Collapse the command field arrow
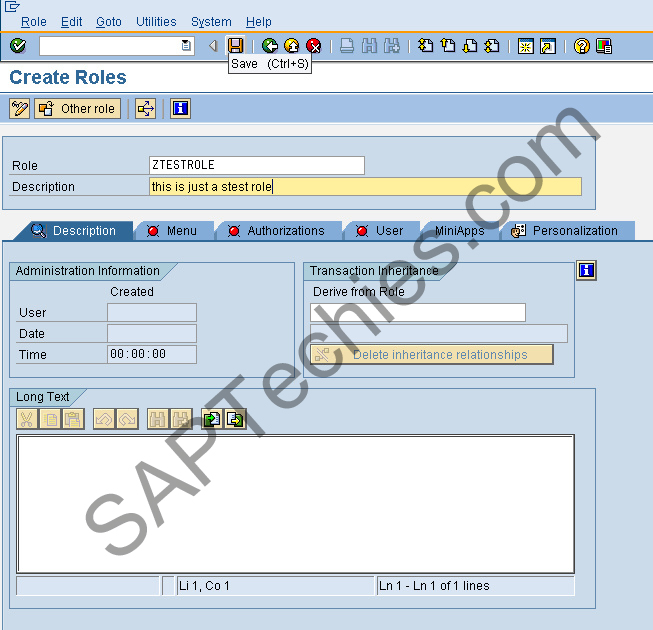653x630 pixels. pos(213,45)
